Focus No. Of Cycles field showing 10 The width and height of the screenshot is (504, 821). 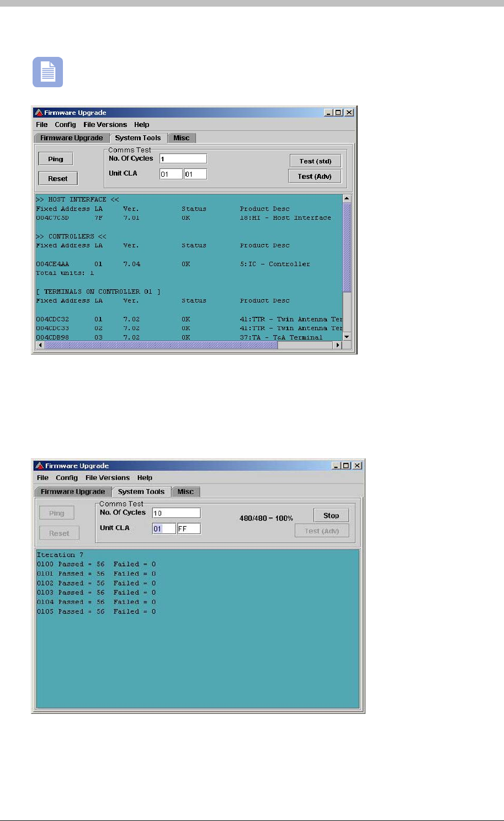177,513
